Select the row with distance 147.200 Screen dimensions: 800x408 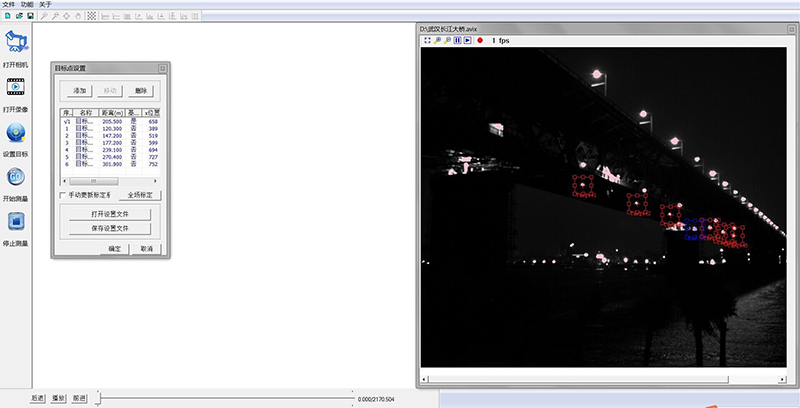tap(111, 136)
